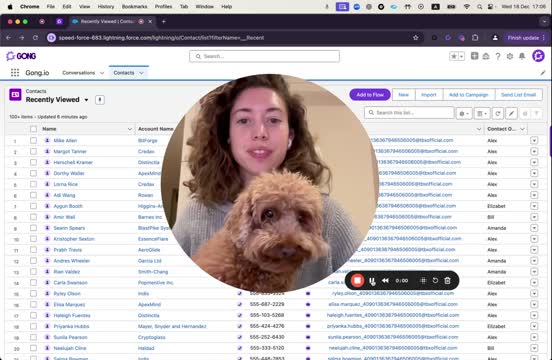Click the Search this list field
The width and height of the screenshot is (552, 360).
point(409,113)
